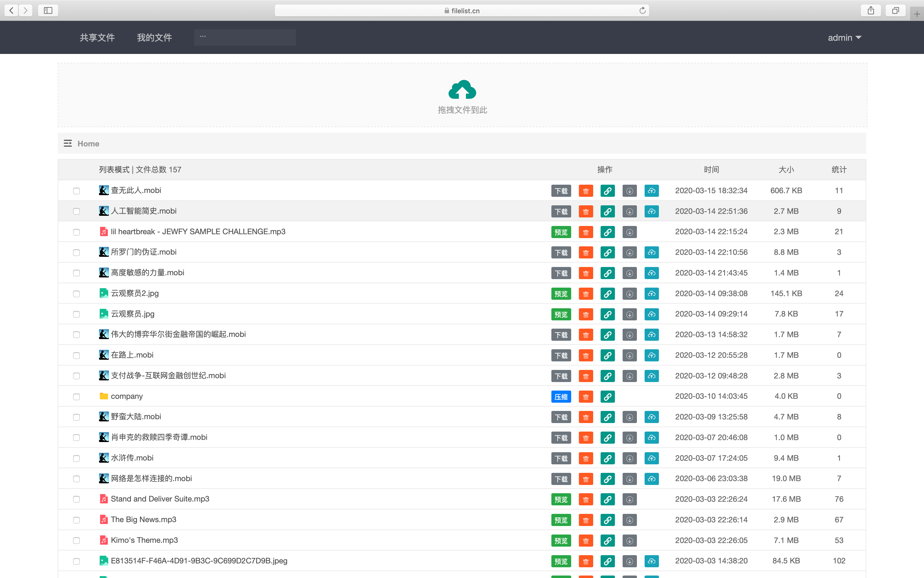Image resolution: width=924 pixels, height=578 pixels.
Task: Click cloud icon in 云观察员.jpg row
Action: 651,314
